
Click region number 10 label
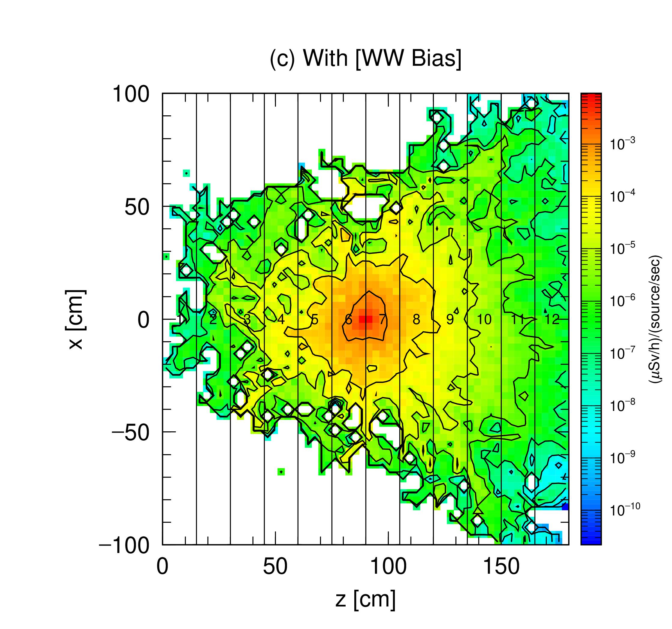click(x=484, y=319)
